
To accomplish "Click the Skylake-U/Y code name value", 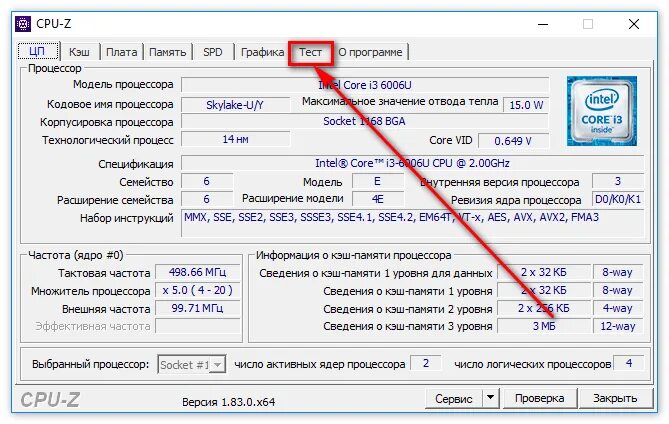I will 235,105.
